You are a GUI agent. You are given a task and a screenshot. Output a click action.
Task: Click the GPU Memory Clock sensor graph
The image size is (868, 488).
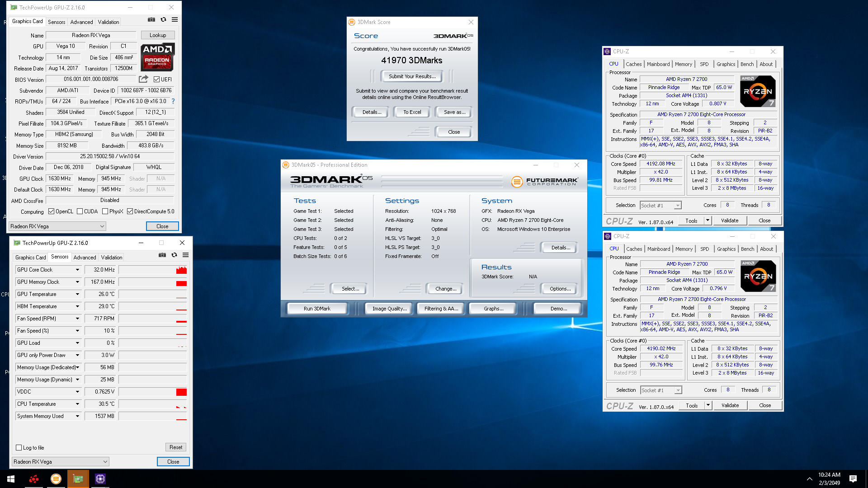click(153, 282)
